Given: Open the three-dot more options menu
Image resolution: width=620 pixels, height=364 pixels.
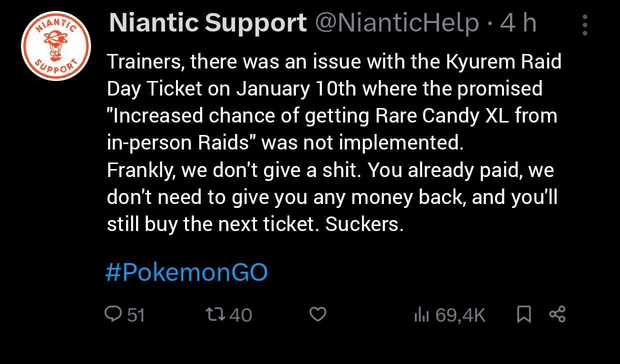Looking at the screenshot, I should 585,24.
